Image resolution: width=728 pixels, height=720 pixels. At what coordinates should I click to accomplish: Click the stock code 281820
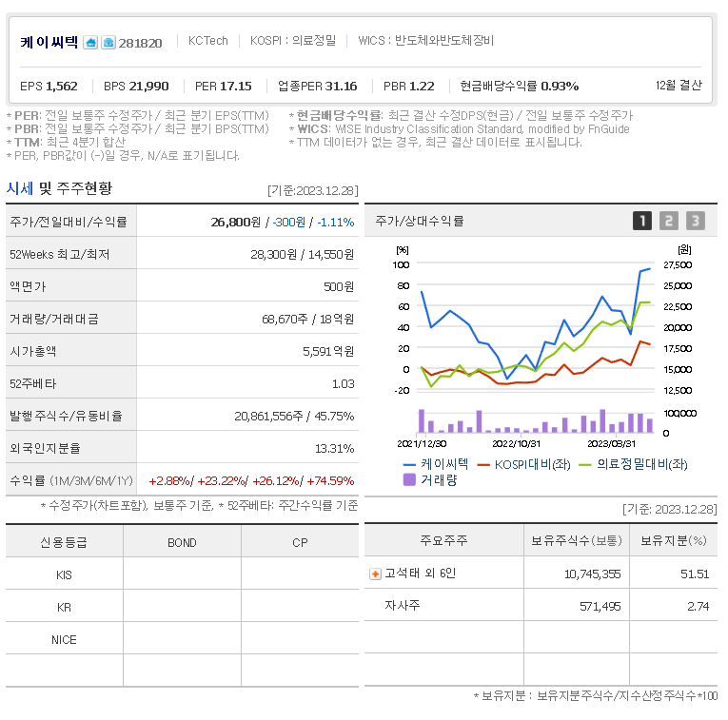(140, 43)
